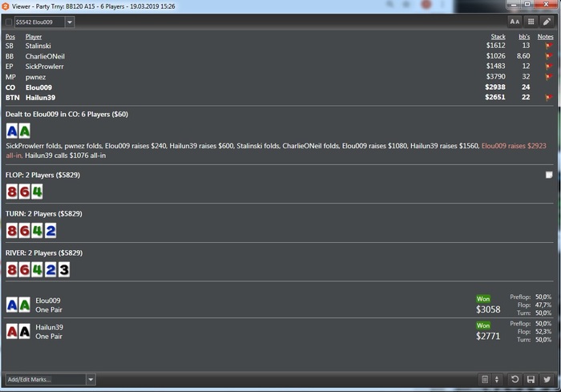Image resolution: width=561 pixels, height=392 pixels.
Task: Open the flop note icon
Action: click(x=549, y=175)
